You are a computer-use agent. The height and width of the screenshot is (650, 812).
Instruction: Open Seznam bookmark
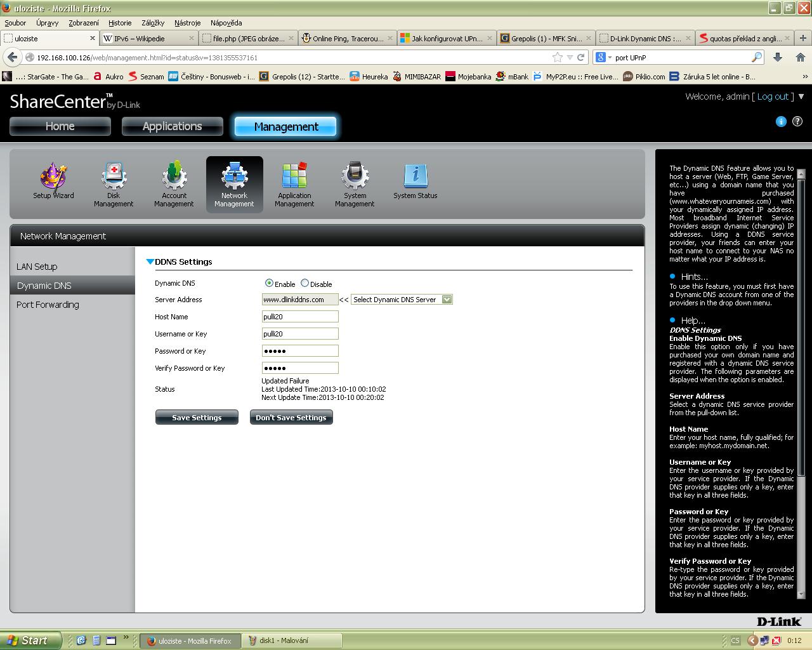point(146,77)
